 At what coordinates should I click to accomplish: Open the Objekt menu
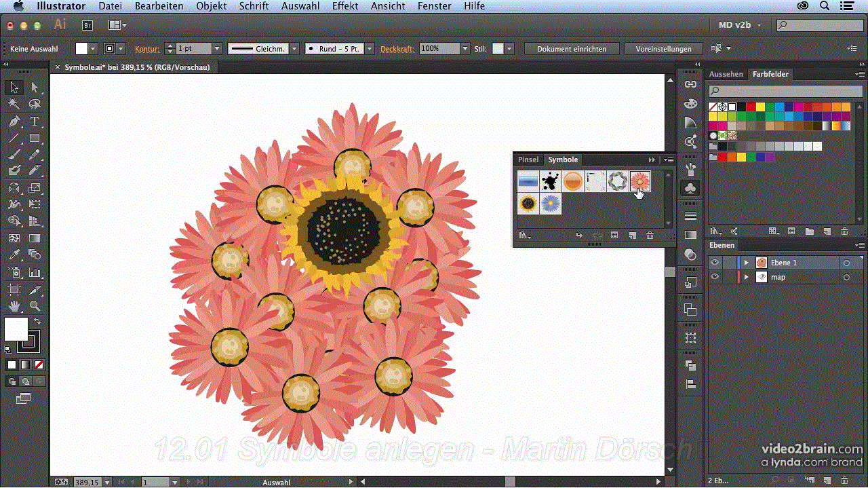[x=212, y=6]
